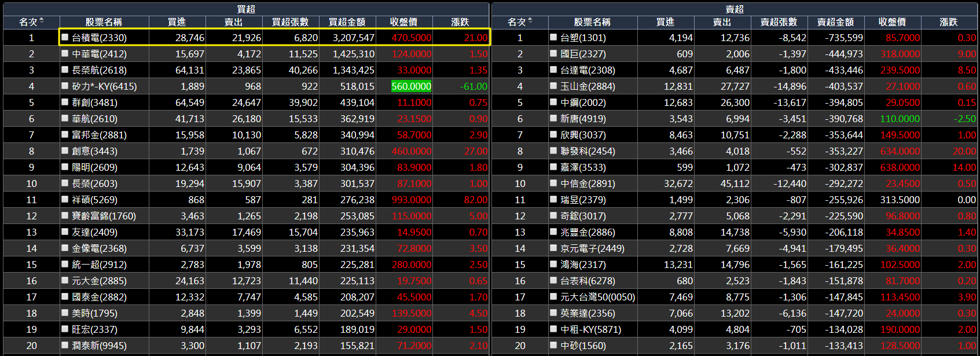Select stock name 奇鋐(3017)
This screenshot has width=980, height=356.
(583, 216)
